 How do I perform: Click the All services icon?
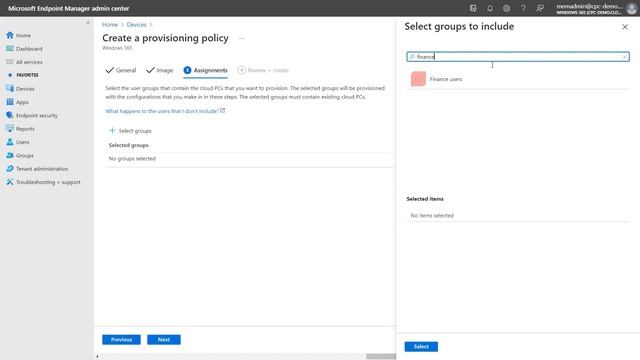point(10,62)
